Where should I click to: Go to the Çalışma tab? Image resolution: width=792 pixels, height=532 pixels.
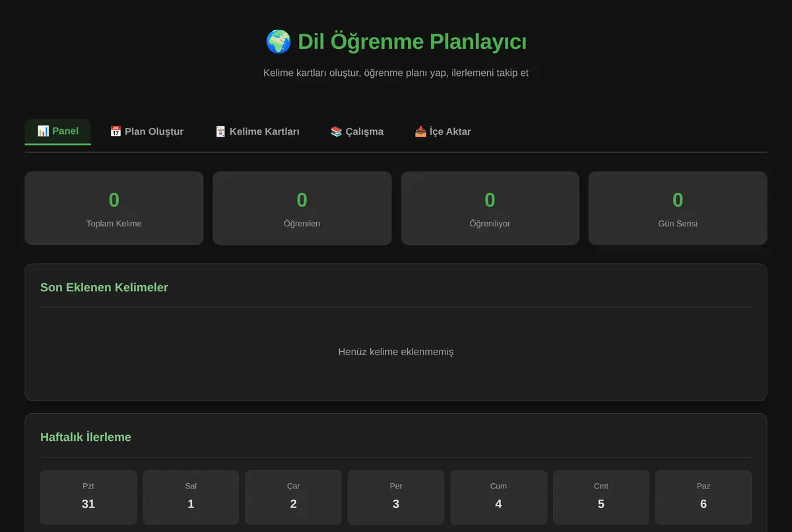pyautogui.click(x=357, y=131)
